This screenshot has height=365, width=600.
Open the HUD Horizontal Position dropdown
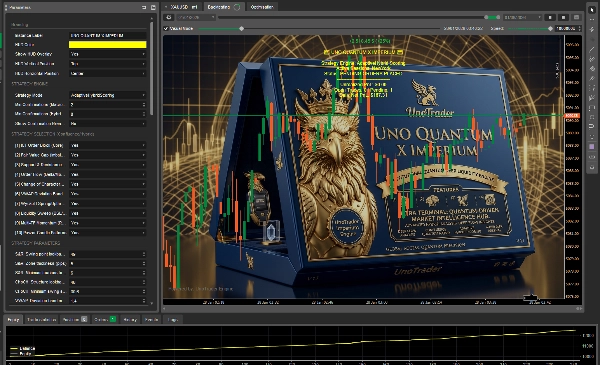(x=108, y=73)
